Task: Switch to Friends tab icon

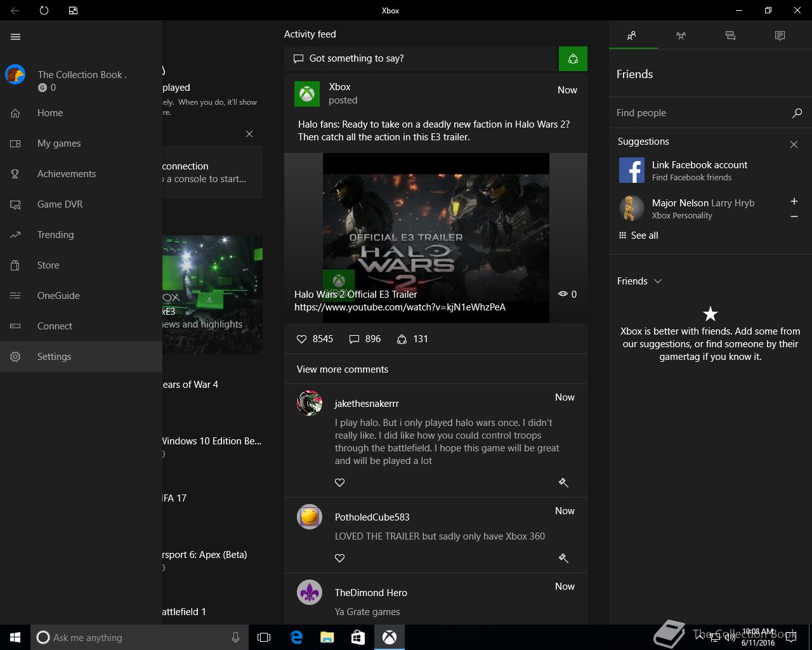Action: [x=632, y=36]
